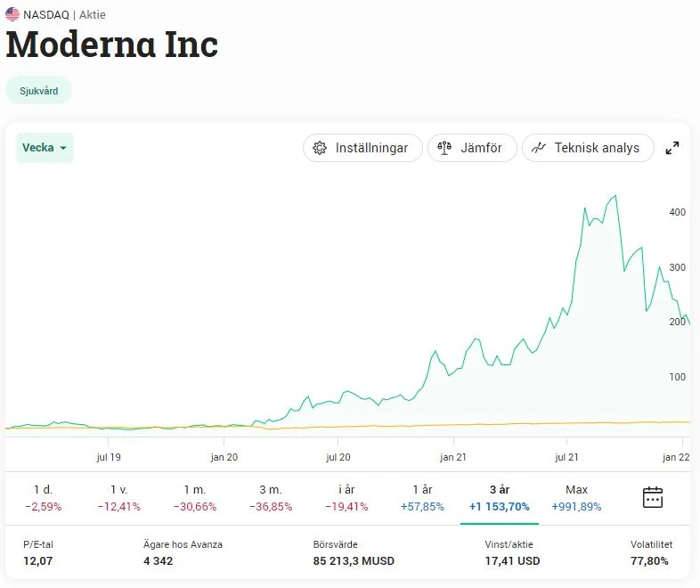The width and height of the screenshot is (700, 588).
Task: Click the balance scale icon in Jämför
Action: (444, 148)
